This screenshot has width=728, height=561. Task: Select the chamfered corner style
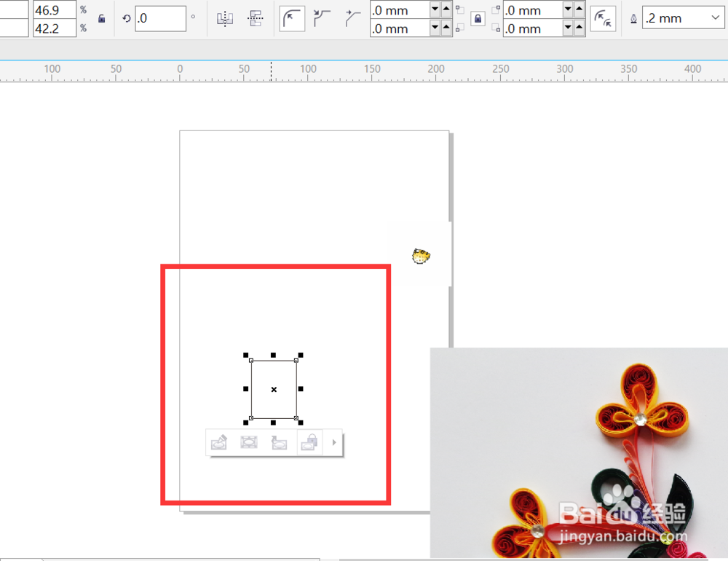[x=353, y=19]
